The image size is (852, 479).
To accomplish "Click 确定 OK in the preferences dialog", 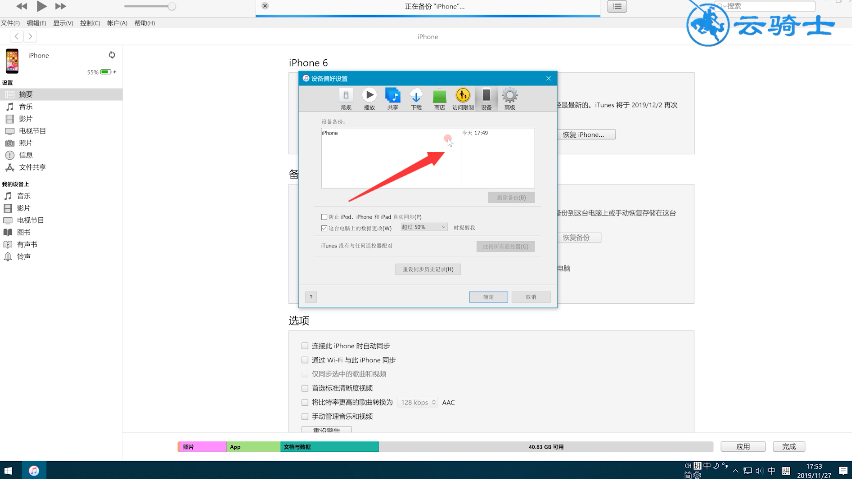I will click(x=488, y=297).
